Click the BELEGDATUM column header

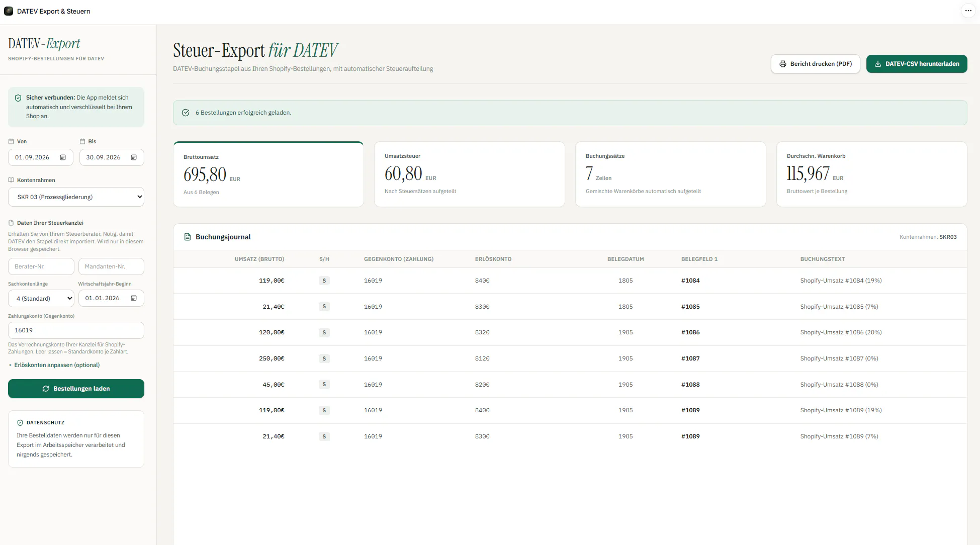(626, 259)
